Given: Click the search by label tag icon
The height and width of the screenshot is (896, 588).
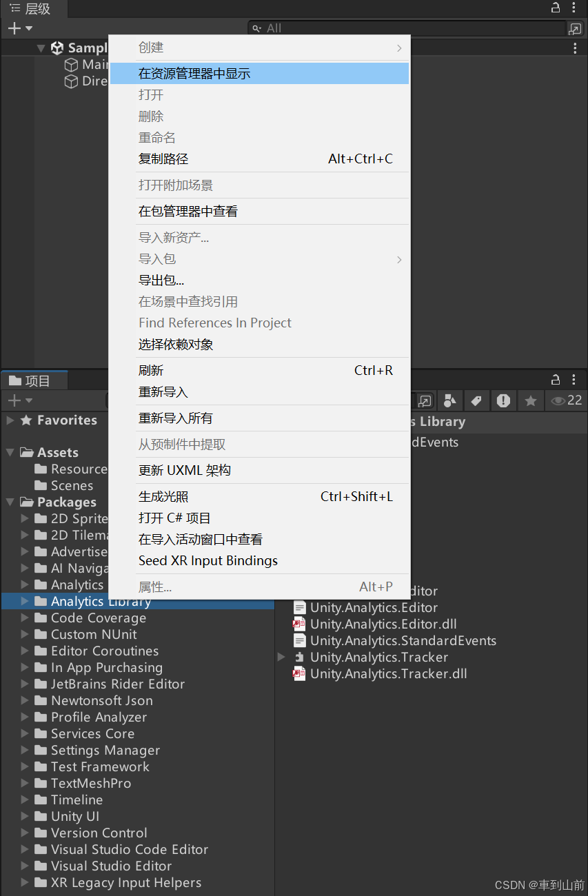Looking at the screenshot, I should coord(476,400).
